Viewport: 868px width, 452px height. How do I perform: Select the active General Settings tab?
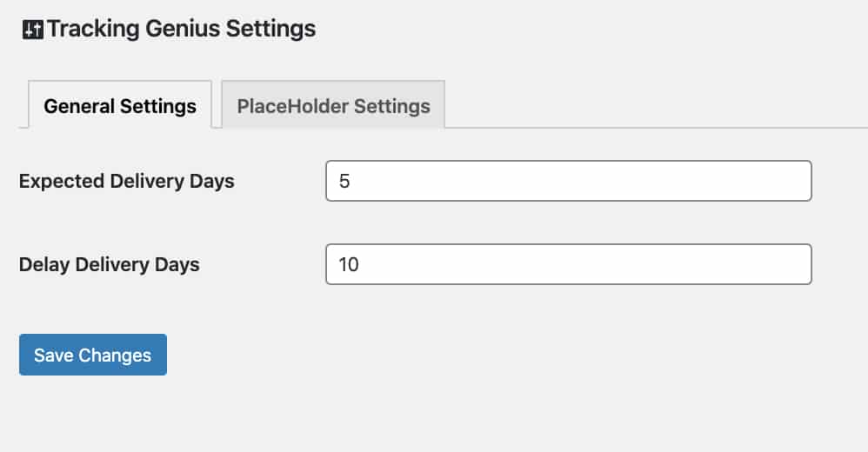point(120,106)
